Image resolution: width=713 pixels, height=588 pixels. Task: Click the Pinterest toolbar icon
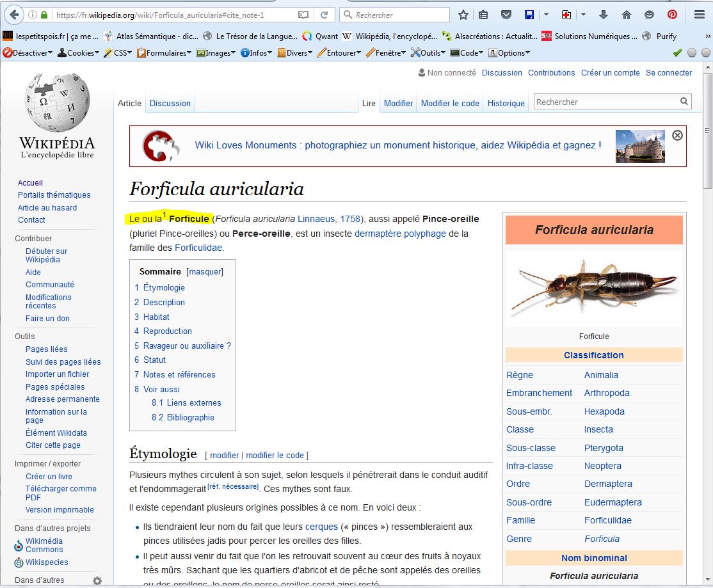672,15
